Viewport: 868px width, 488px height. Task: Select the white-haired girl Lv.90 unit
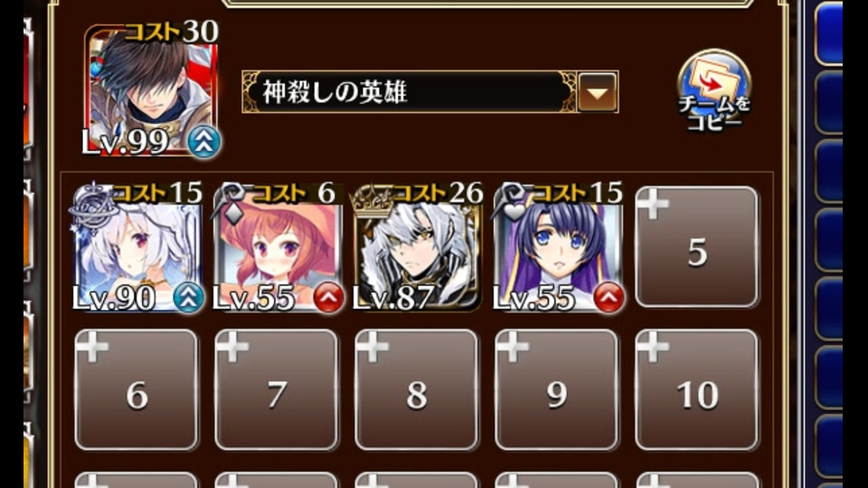pos(137,248)
